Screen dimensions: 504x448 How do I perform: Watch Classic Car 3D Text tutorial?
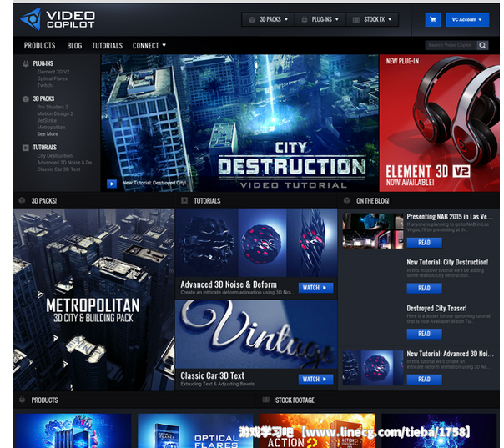pos(315,380)
